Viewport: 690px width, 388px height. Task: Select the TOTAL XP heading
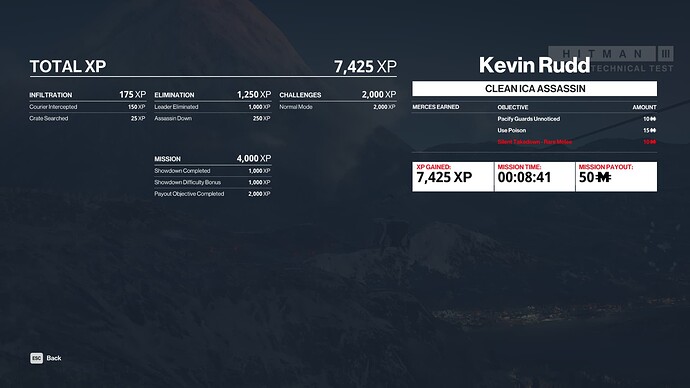[x=68, y=66]
